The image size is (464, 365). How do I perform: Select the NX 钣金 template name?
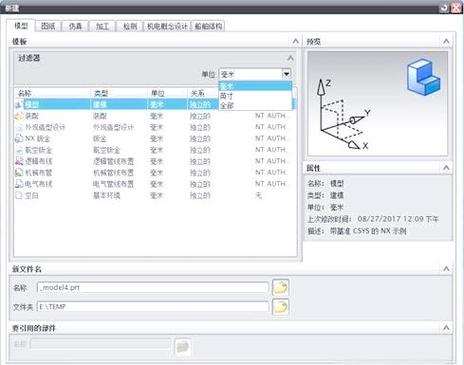click(38, 139)
